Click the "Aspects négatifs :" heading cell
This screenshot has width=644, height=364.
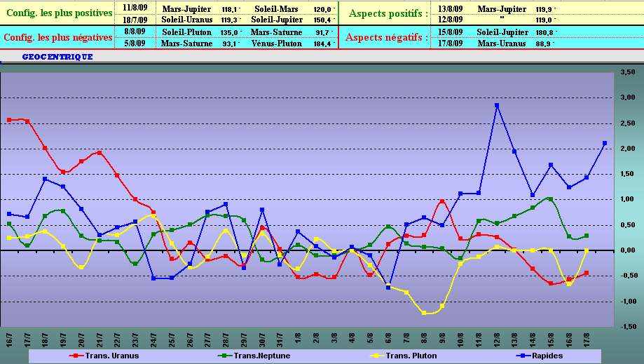point(387,37)
